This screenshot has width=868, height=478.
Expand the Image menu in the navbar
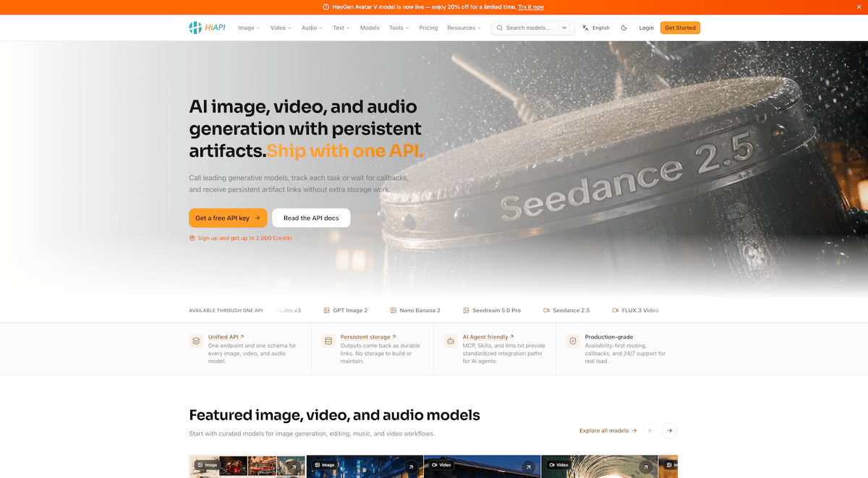(249, 27)
